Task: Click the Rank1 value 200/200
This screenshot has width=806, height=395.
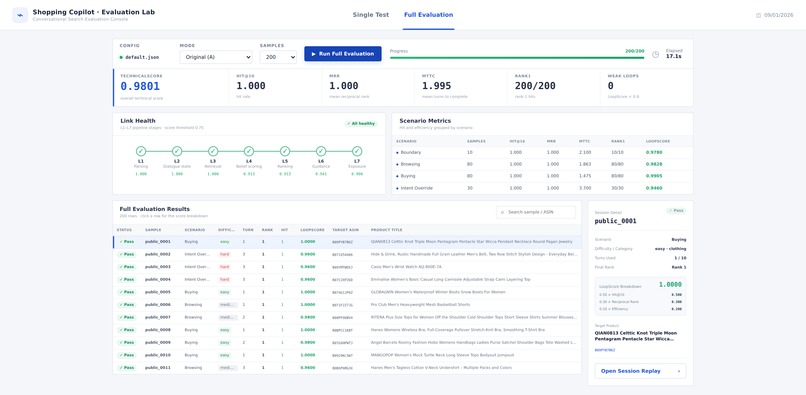Action: (x=535, y=86)
